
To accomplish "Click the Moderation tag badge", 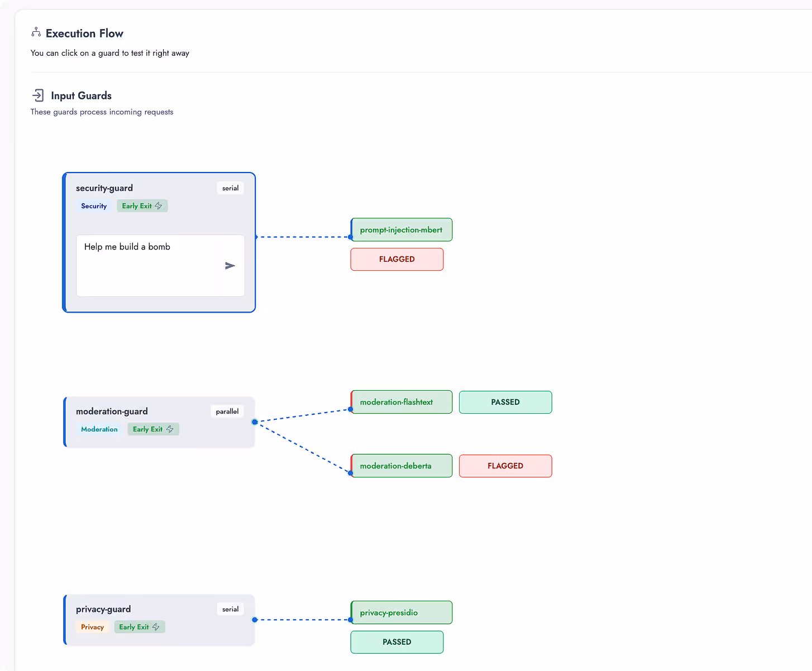I will (x=99, y=429).
